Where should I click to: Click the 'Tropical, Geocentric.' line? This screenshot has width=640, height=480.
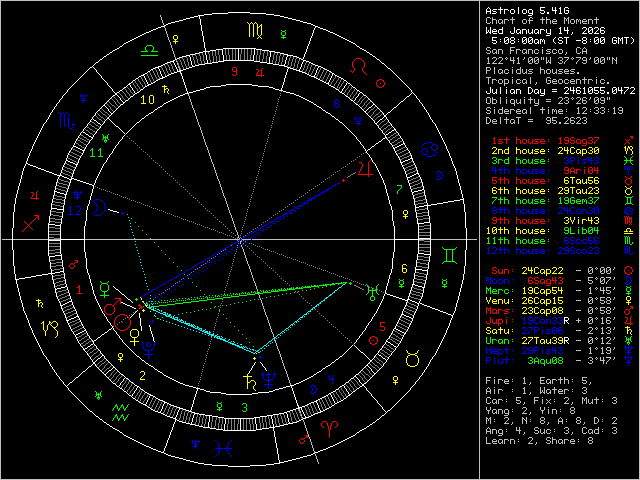(548, 81)
